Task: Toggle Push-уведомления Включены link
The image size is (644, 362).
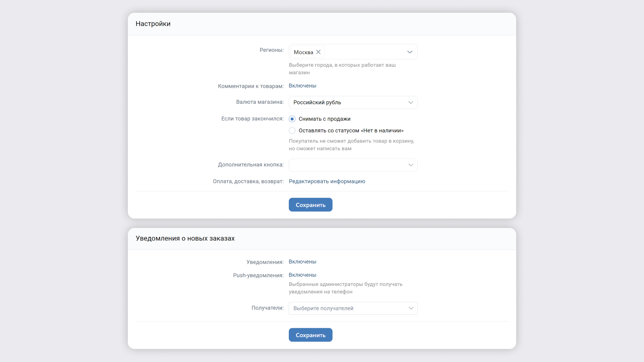Action: (x=302, y=275)
